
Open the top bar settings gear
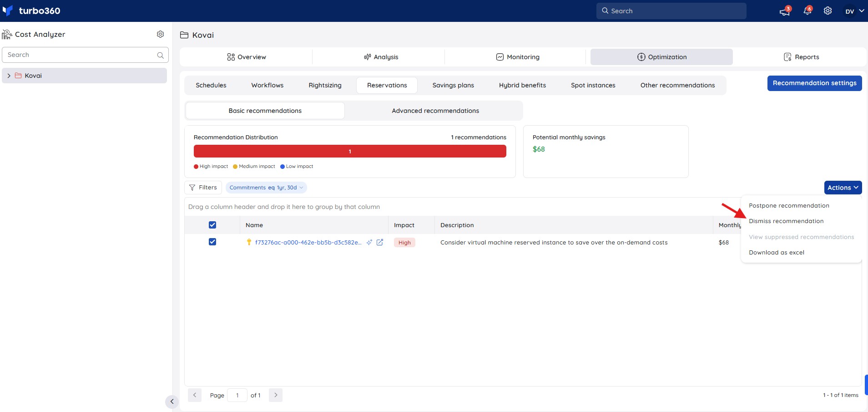828,10
